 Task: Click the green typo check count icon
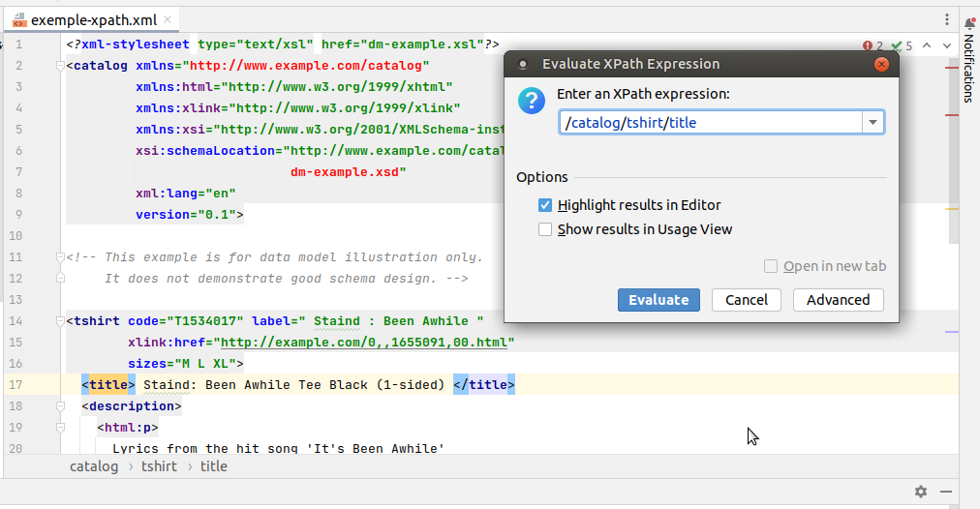pyautogui.click(x=902, y=45)
